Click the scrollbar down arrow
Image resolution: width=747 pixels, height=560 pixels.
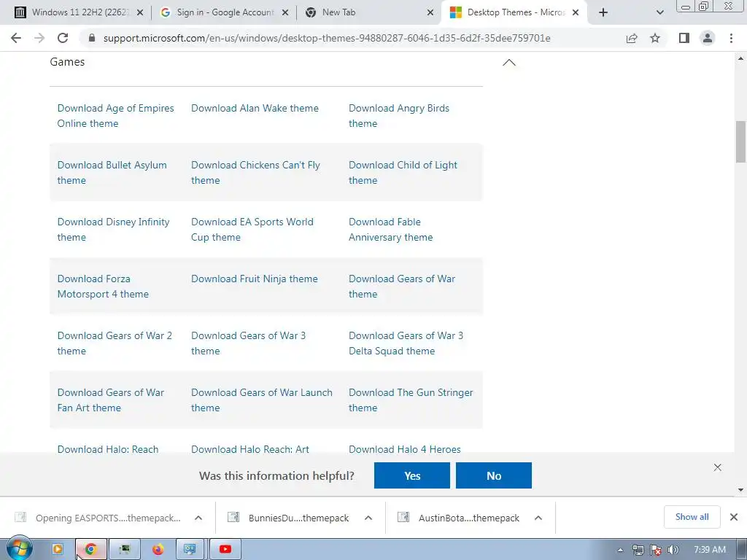coord(740,489)
